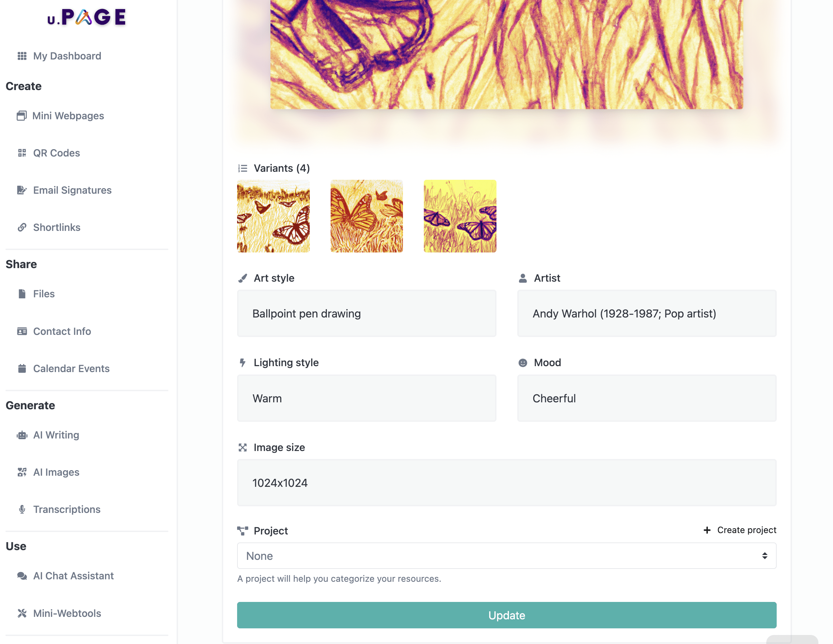The height and width of the screenshot is (644, 833).
Task: Go to Mini Webpages
Action: tap(68, 116)
